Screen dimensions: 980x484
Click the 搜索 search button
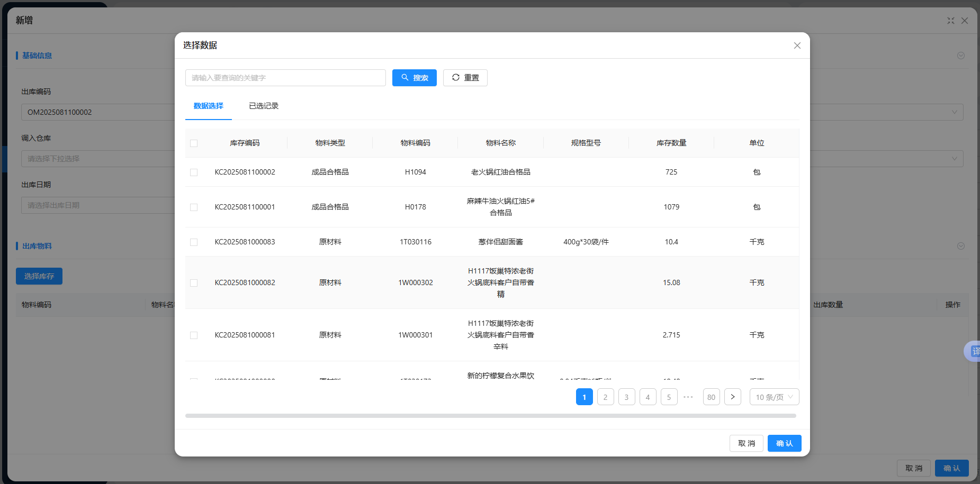coord(415,78)
